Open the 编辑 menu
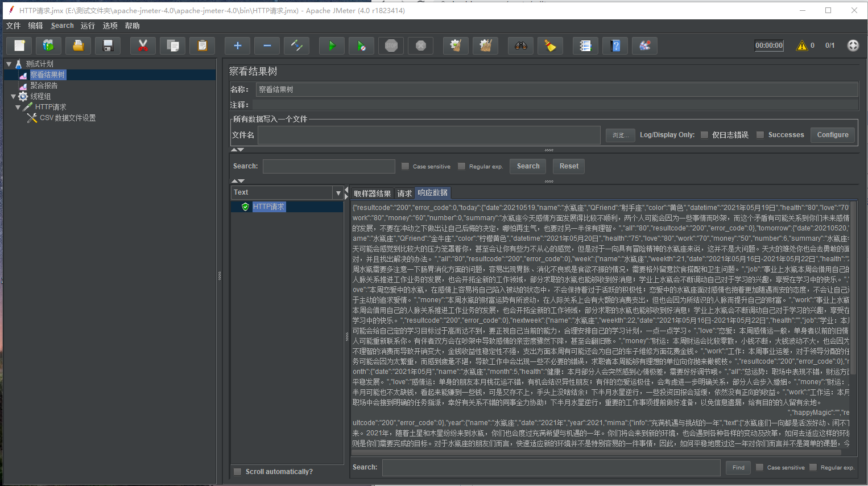Viewport: 868px width, 486px height. click(35, 26)
